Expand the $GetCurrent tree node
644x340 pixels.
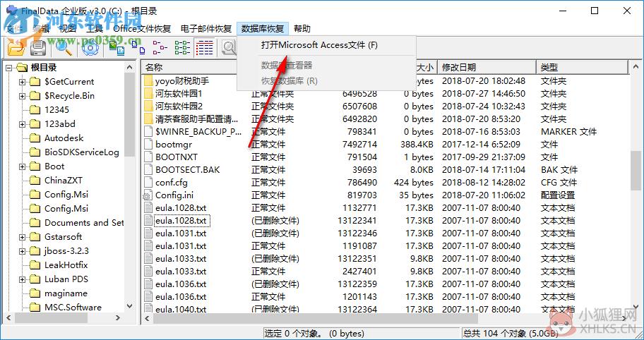[x=22, y=82]
